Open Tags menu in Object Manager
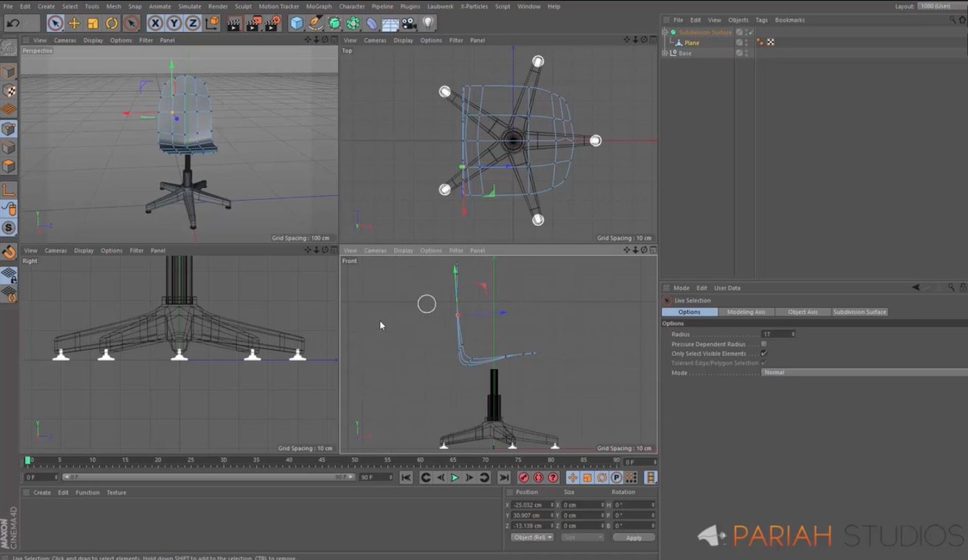The width and height of the screenshot is (968, 560). click(x=761, y=20)
